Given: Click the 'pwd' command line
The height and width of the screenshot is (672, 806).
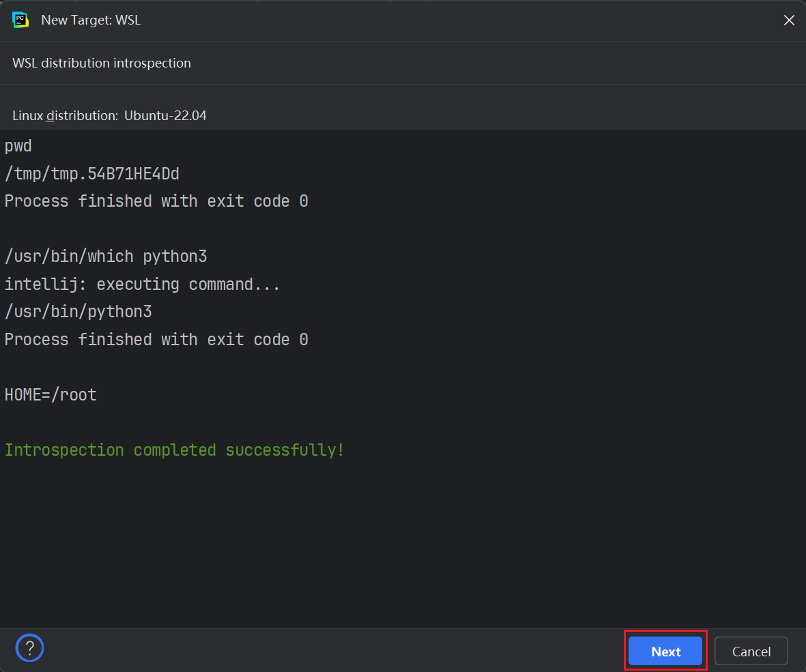Looking at the screenshot, I should click(x=18, y=146).
